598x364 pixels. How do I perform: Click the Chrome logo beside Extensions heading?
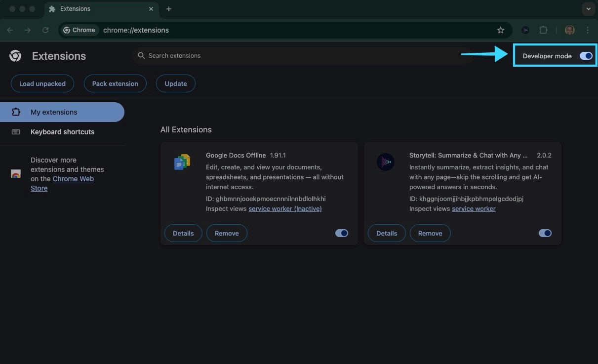15,56
